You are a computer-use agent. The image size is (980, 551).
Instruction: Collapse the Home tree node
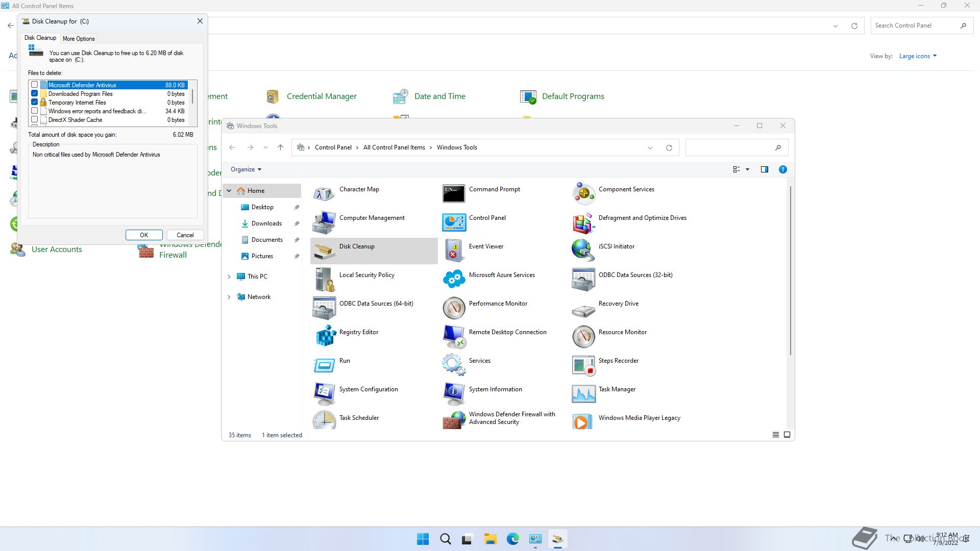pyautogui.click(x=229, y=191)
